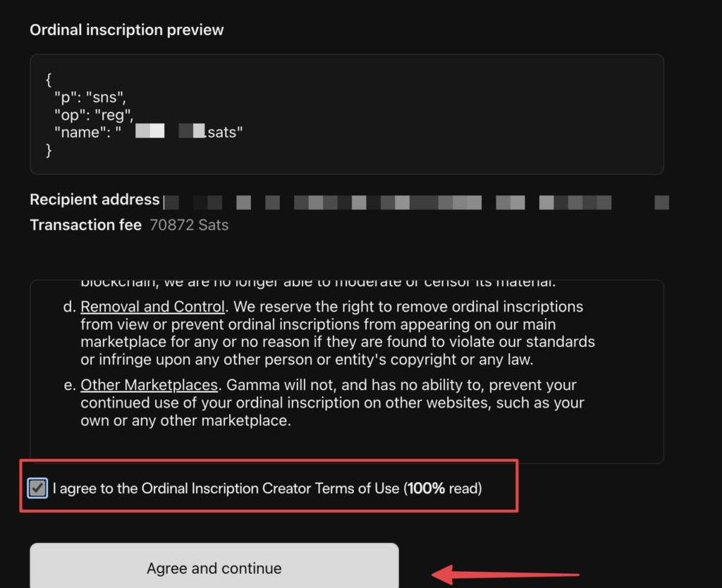The height and width of the screenshot is (588, 722).
Task: Click the "name" line ending in .sats
Action: coord(148,132)
